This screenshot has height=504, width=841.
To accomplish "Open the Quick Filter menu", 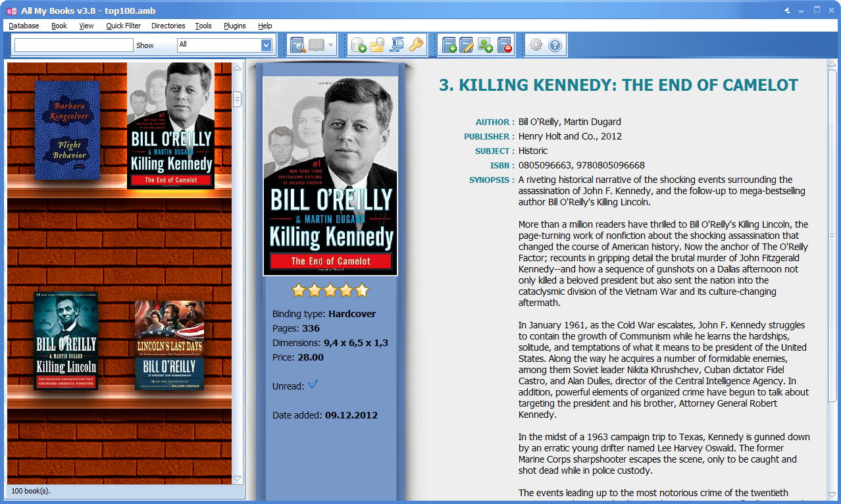I will [x=124, y=26].
